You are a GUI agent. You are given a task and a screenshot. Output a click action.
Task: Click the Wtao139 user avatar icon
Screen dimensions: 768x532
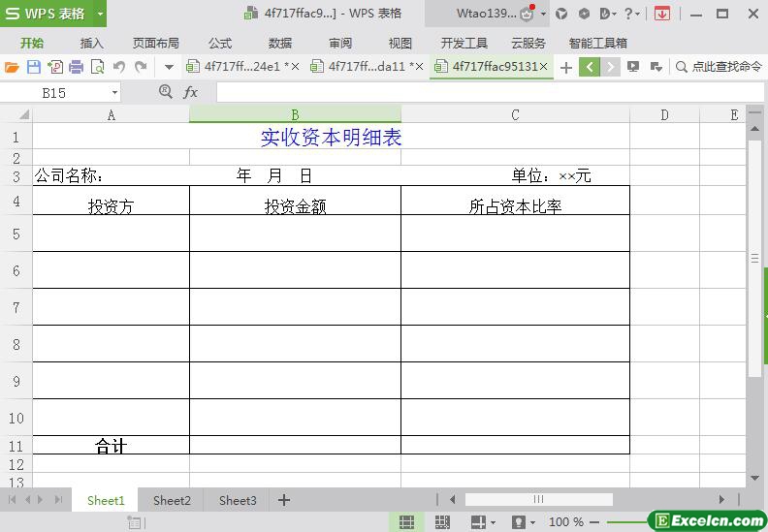[527, 14]
